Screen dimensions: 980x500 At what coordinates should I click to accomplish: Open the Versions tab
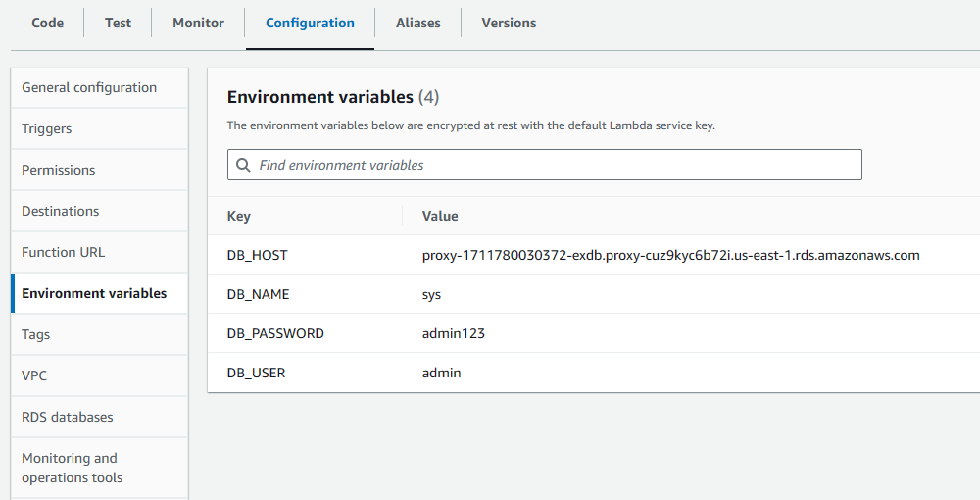[x=509, y=23]
